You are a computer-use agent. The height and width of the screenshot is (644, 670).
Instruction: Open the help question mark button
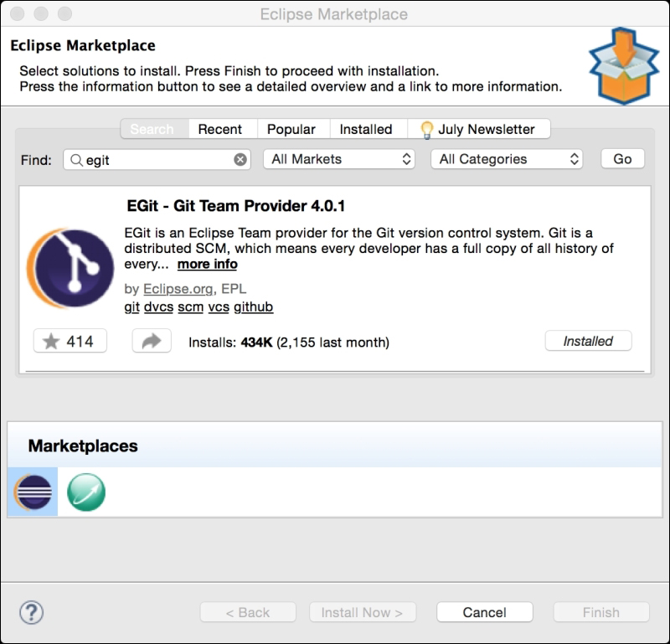(x=31, y=612)
